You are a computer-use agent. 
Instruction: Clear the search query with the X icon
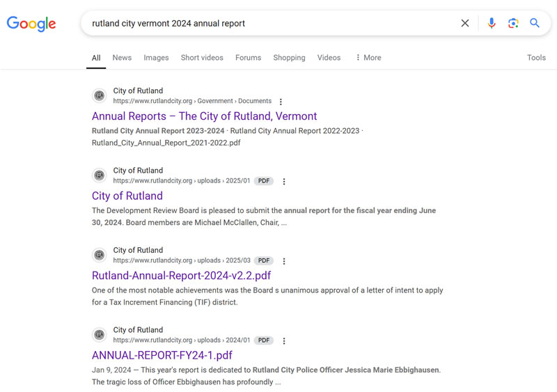(464, 24)
